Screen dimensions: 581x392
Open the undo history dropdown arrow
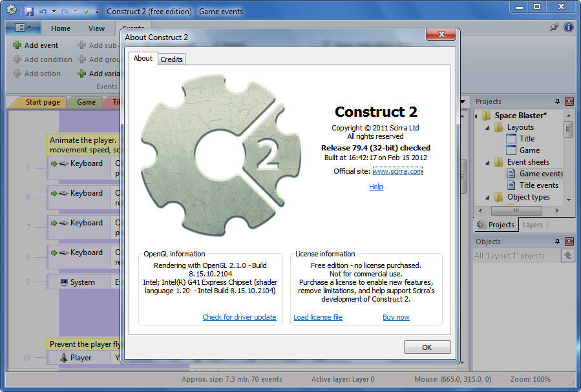pyautogui.click(x=54, y=12)
